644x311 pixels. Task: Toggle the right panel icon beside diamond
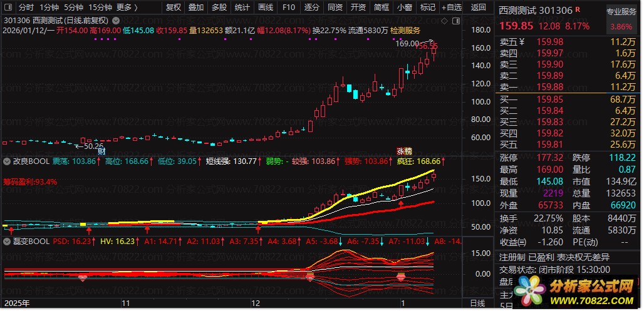(x=455, y=21)
